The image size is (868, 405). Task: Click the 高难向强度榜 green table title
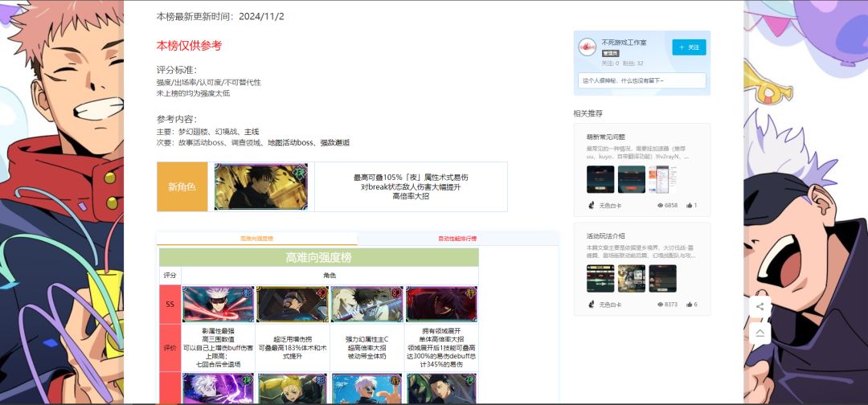pos(319,257)
